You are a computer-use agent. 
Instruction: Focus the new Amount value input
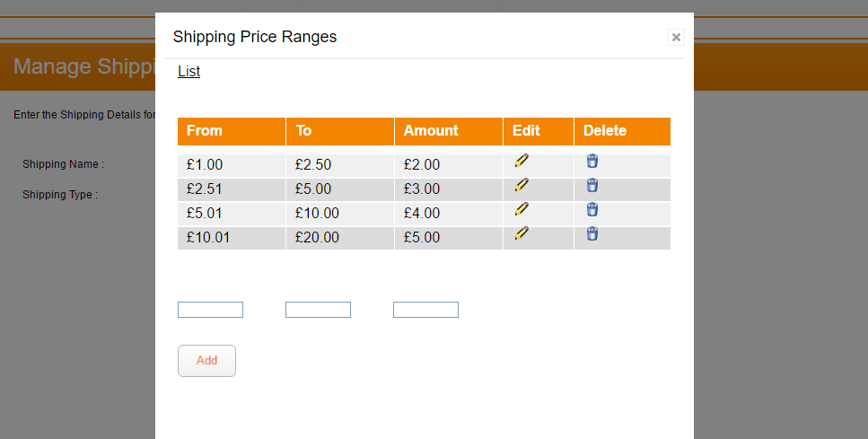pyautogui.click(x=425, y=310)
